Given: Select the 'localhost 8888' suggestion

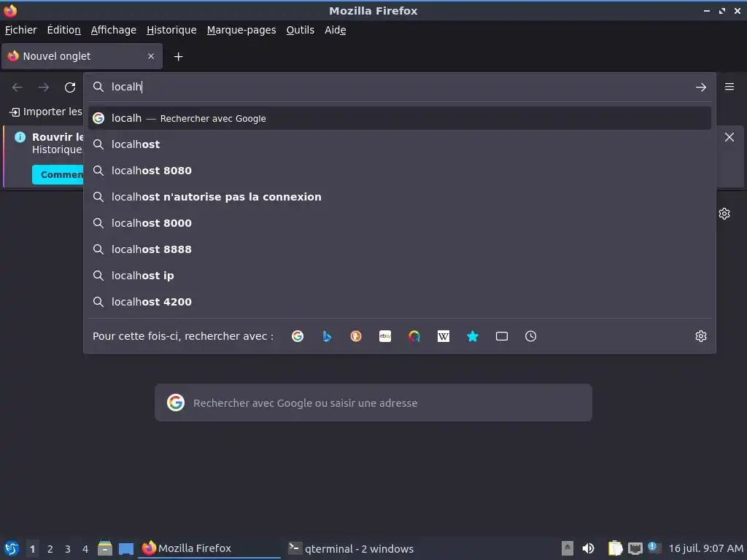Looking at the screenshot, I should (x=399, y=249).
